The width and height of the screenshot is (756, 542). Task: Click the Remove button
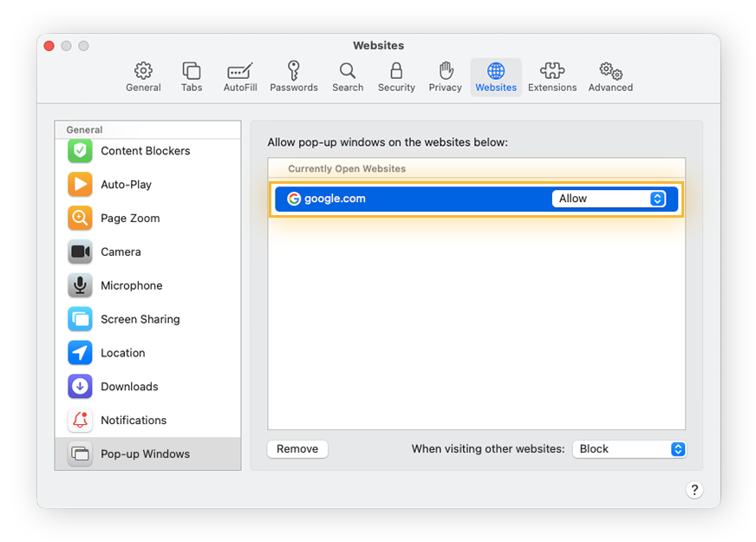[x=297, y=449]
